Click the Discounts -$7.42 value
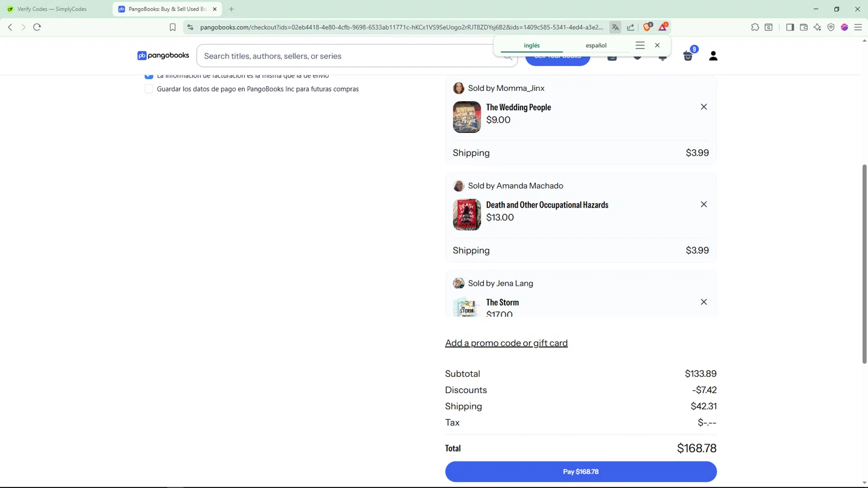Image resolution: width=868 pixels, height=488 pixels. coord(704,390)
